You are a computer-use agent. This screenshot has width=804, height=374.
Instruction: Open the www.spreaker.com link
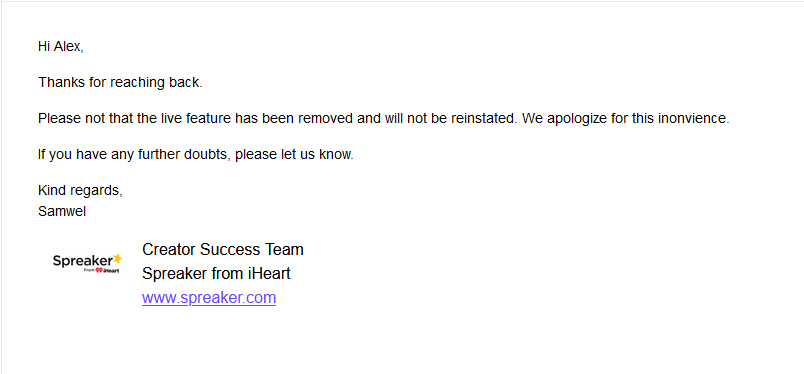click(x=209, y=298)
